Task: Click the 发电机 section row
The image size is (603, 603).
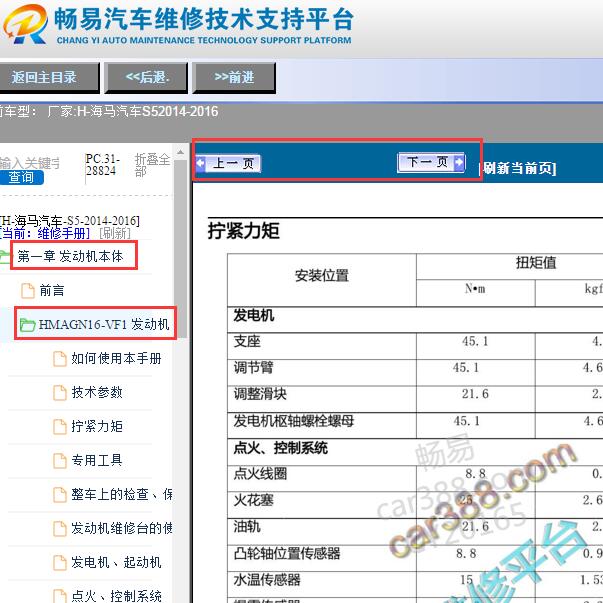Action: (x=254, y=315)
